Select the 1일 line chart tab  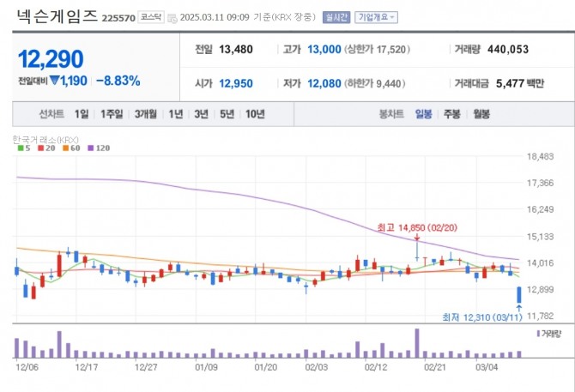(x=82, y=114)
